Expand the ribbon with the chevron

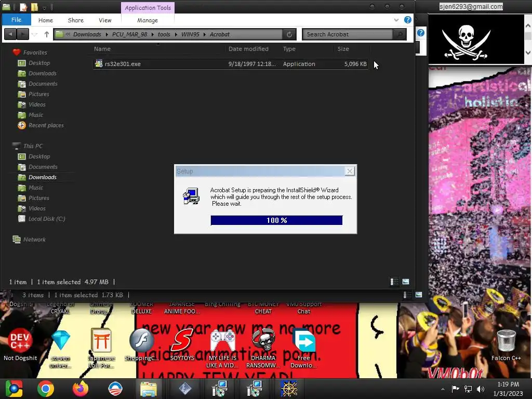tap(396, 20)
